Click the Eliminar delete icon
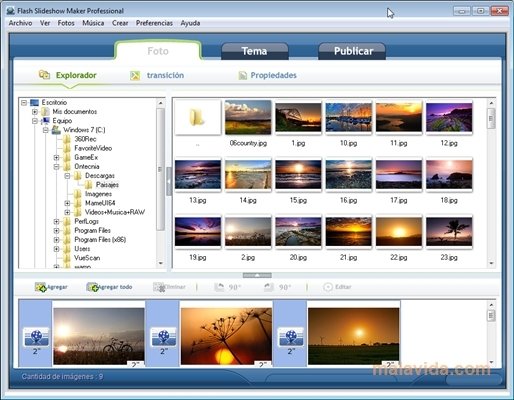Viewport: 514px width, 400px height. coord(159,287)
